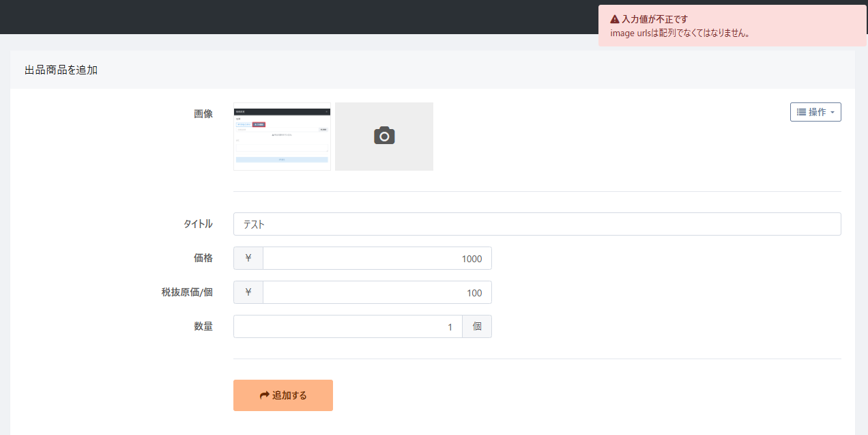Click the 個 suffix of 数量 field
The width and height of the screenshot is (868, 435).
coord(477,326)
